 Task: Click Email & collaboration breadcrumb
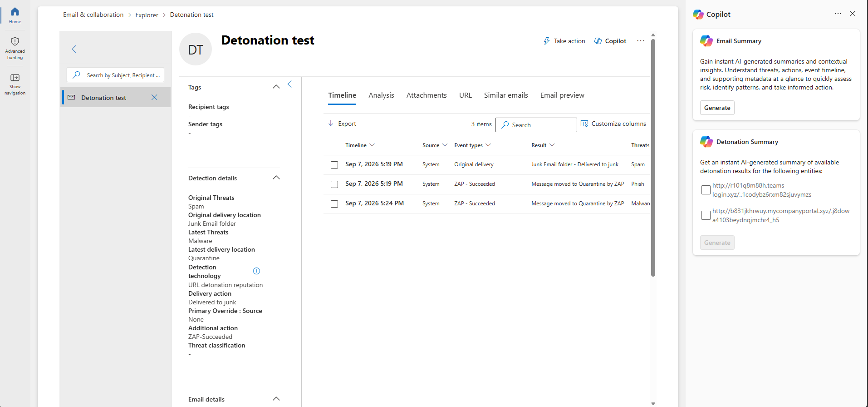click(93, 15)
